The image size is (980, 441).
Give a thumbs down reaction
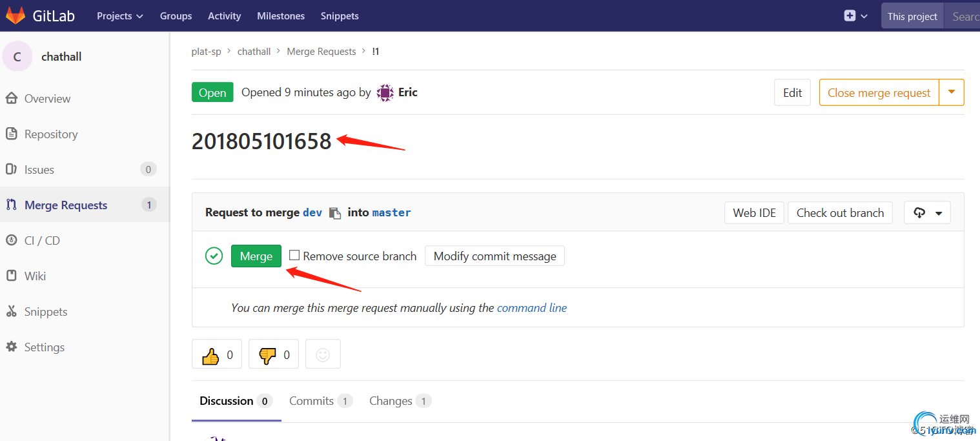click(x=274, y=354)
